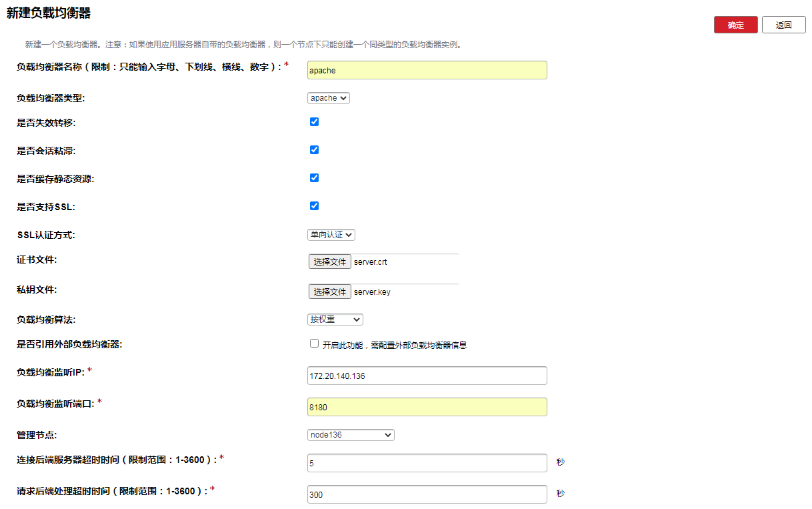Toggle the 是否会话粘滞 checkbox
This screenshot has width=812, height=509.
pyautogui.click(x=315, y=150)
